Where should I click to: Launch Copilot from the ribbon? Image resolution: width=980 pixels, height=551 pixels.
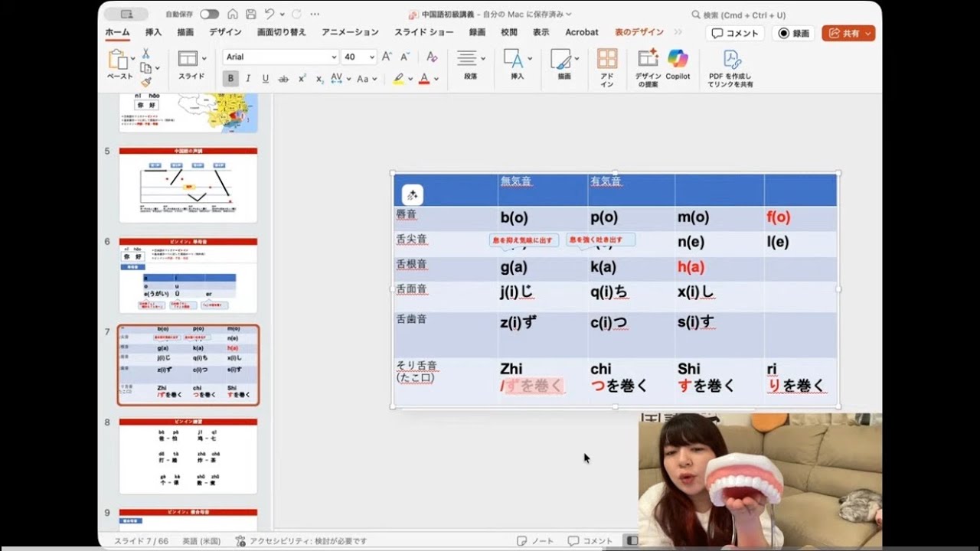tap(678, 64)
